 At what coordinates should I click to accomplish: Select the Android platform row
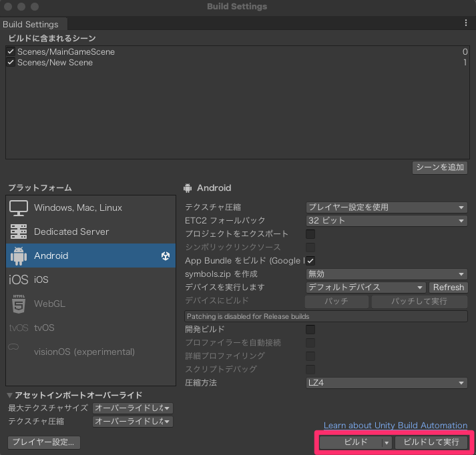point(91,256)
